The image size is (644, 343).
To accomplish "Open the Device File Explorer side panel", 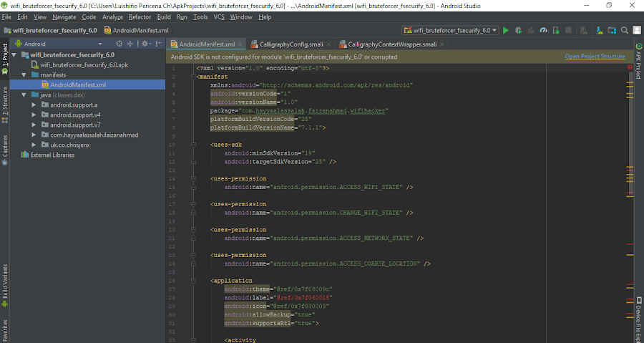I will pos(639,319).
